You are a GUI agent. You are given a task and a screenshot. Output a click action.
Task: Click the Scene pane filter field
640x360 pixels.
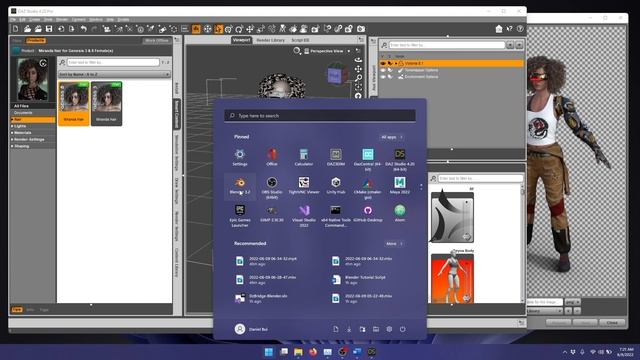(447, 45)
